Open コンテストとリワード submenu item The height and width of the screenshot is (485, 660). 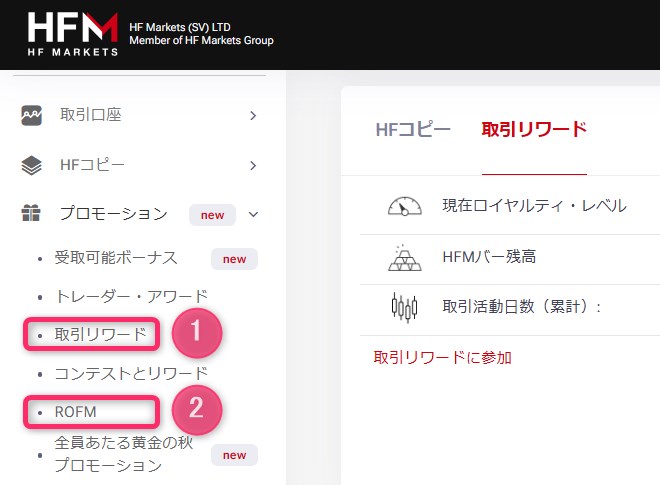tap(131, 373)
